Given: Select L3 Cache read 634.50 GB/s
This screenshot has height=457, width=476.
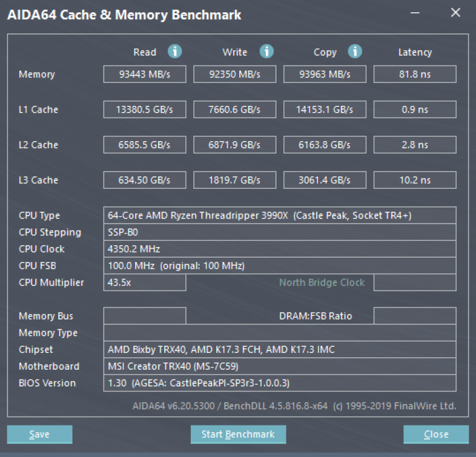Looking at the screenshot, I should 145,180.
